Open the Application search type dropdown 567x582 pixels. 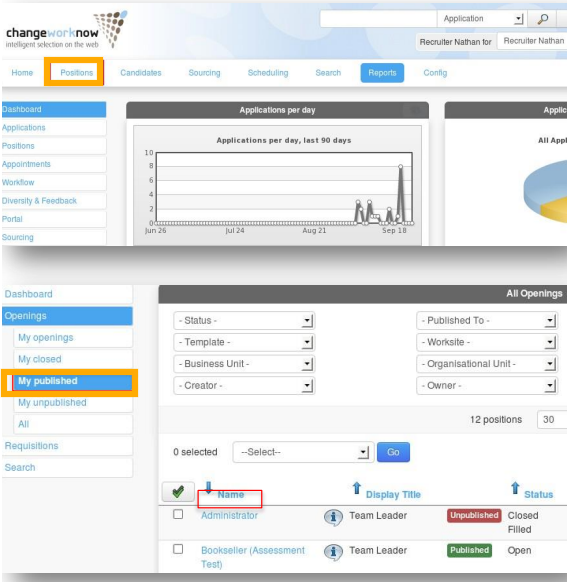[x=481, y=19]
